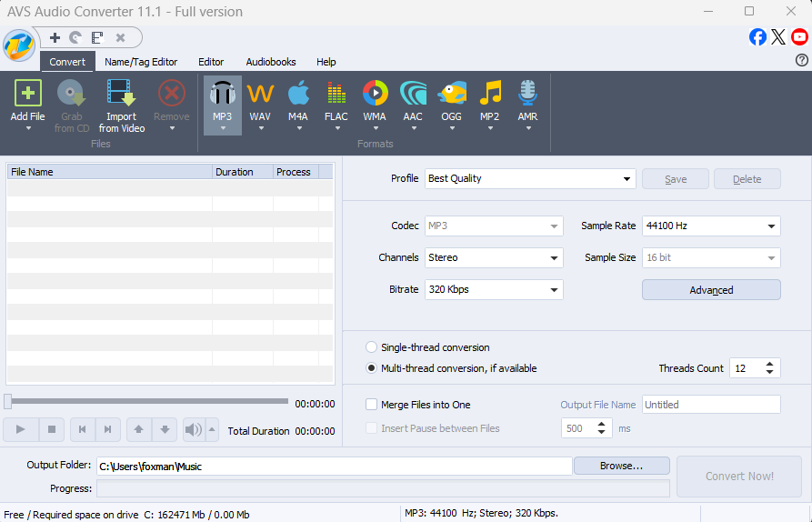Toggle Insert Pause between Files checkbox
Screen dimensions: 812x522
coord(371,428)
